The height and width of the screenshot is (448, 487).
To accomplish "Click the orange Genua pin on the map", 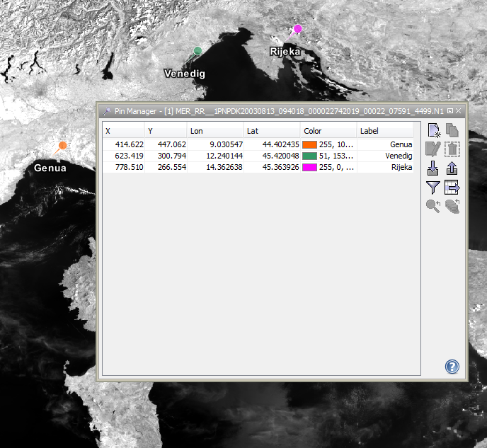I will click(62, 146).
